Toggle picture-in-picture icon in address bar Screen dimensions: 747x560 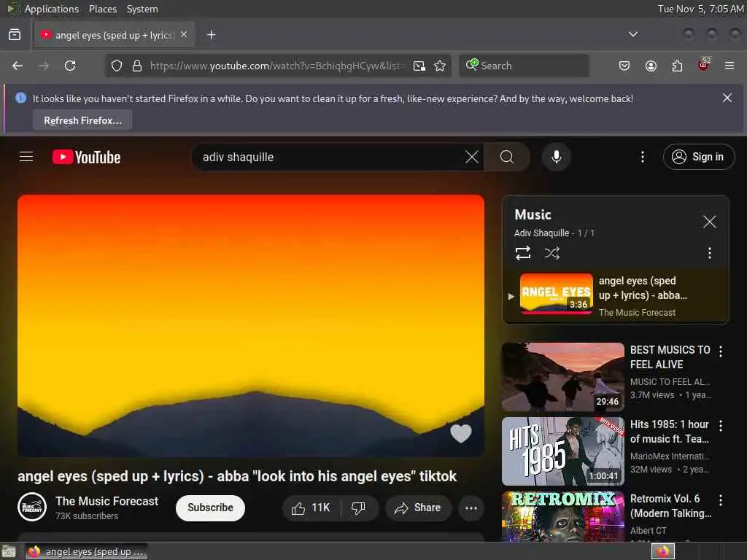pyautogui.click(x=419, y=66)
